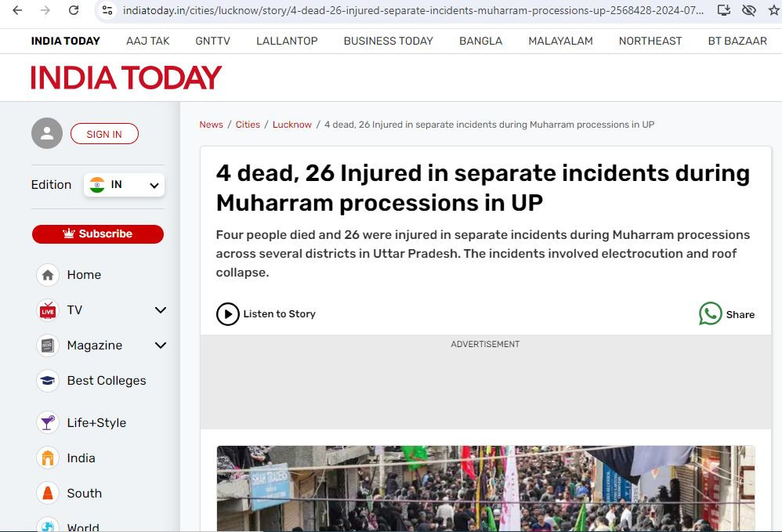Click the Listen to Story label
The height and width of the screenshot is (532, 782).
pos(279,314)
